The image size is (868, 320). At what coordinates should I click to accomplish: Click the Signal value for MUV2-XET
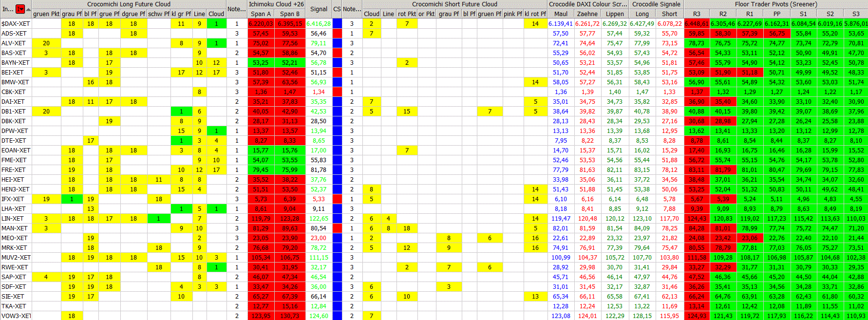pyautogui.click(x=319, y=257)
